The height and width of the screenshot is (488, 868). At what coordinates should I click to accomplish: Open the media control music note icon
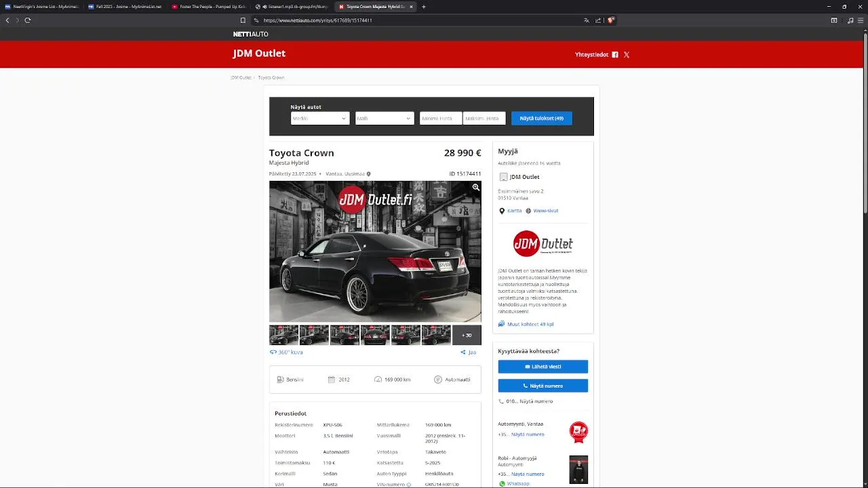[850, 20]
